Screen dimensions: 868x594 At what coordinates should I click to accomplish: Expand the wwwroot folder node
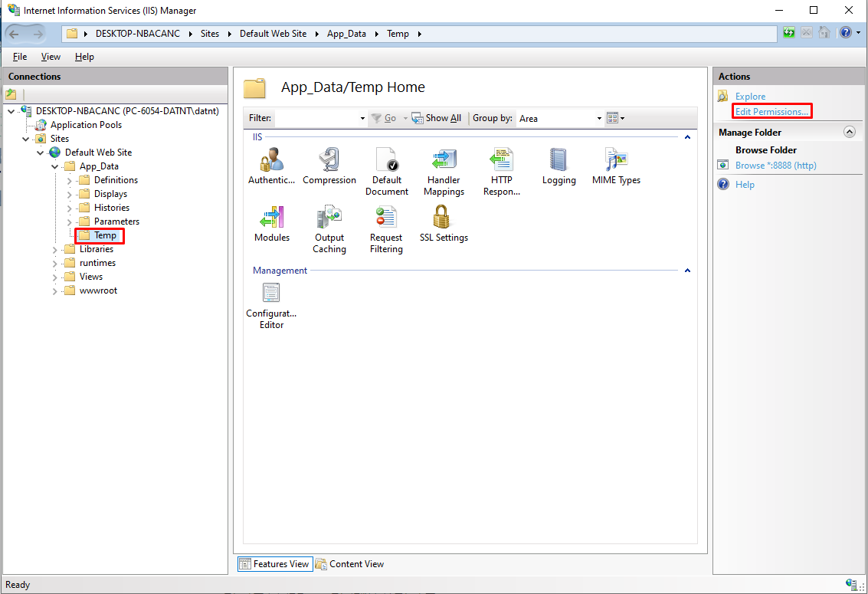pyautogui.click(x=55, y=291)
